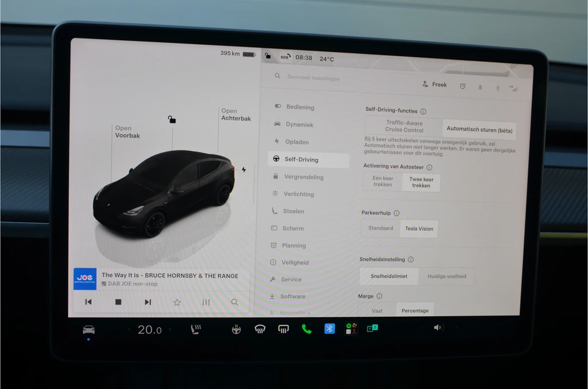Switch speed setting to Huidige snelheid
This screenshot has width=588, height=389.
pos(447,276)
